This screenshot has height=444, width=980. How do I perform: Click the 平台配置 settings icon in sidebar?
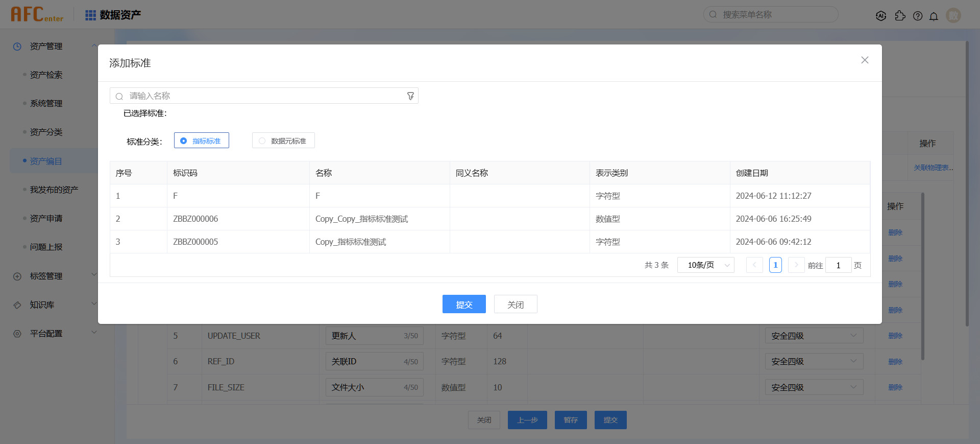click(x=17, y=334)
